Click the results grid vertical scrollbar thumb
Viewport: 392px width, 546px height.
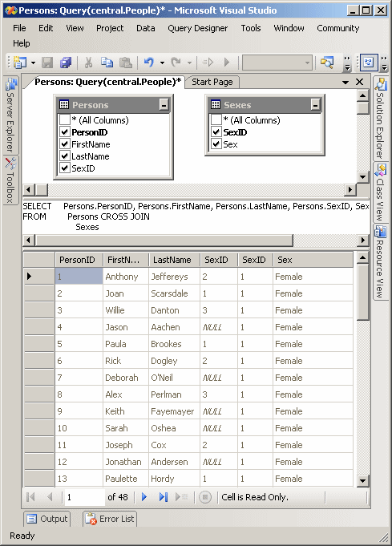pos(363,292)
